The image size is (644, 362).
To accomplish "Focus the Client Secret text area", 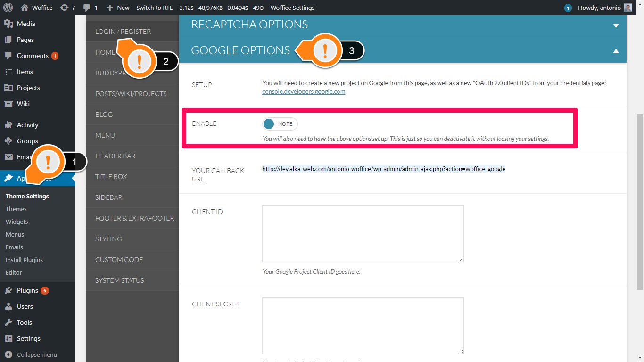I will 363,326.
